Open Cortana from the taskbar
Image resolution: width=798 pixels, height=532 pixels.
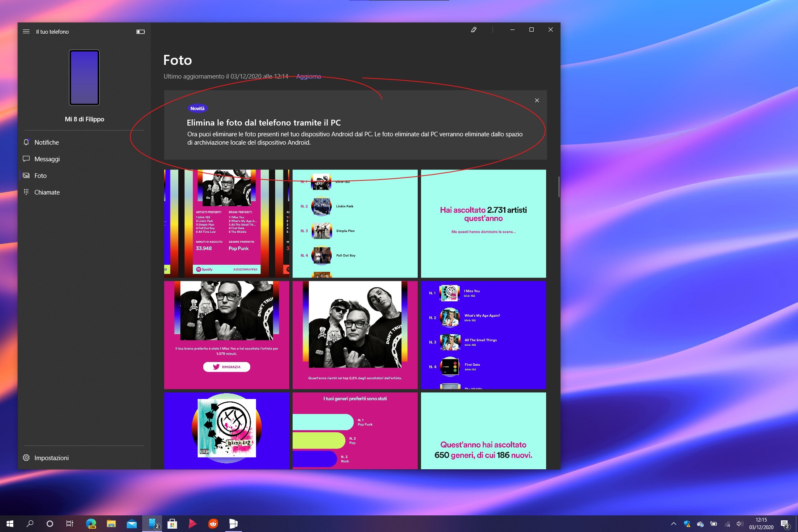click(x=50, y=524)
